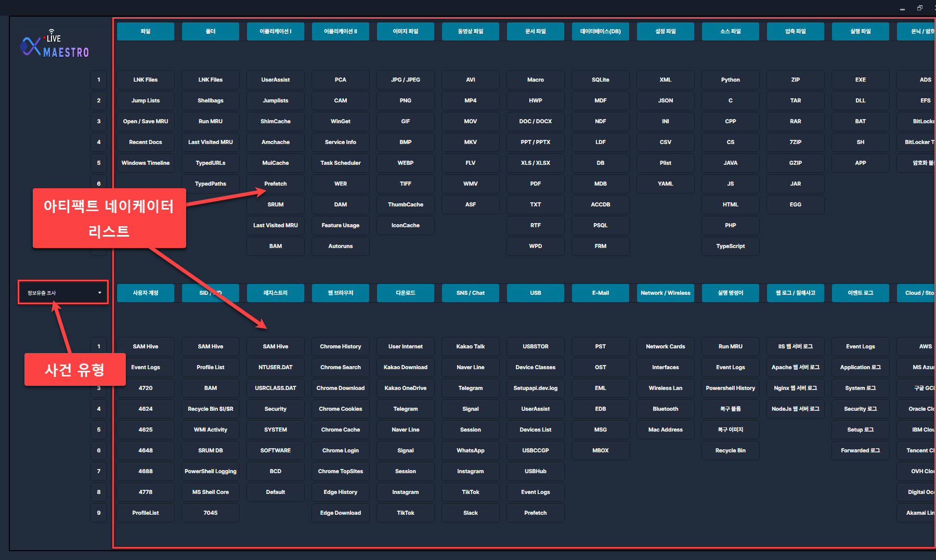Screen dimensions: 936x560
Task: Select the 이미지 파일 category header
Action: pyautogui.click(x=405, y=32)
